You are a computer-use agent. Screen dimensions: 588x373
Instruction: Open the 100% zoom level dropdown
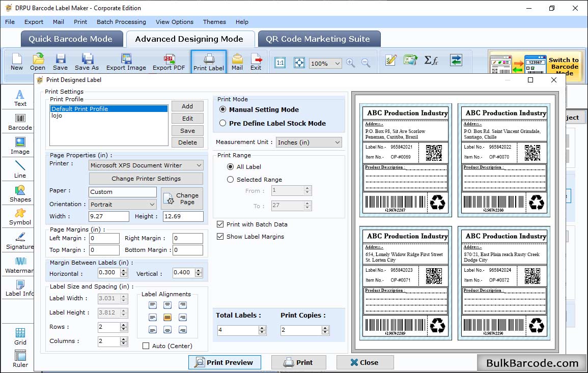(x=325, y=63)
